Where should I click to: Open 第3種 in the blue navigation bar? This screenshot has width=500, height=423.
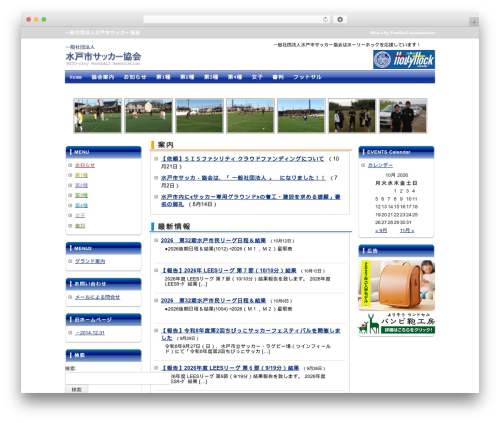coord(211,77)
